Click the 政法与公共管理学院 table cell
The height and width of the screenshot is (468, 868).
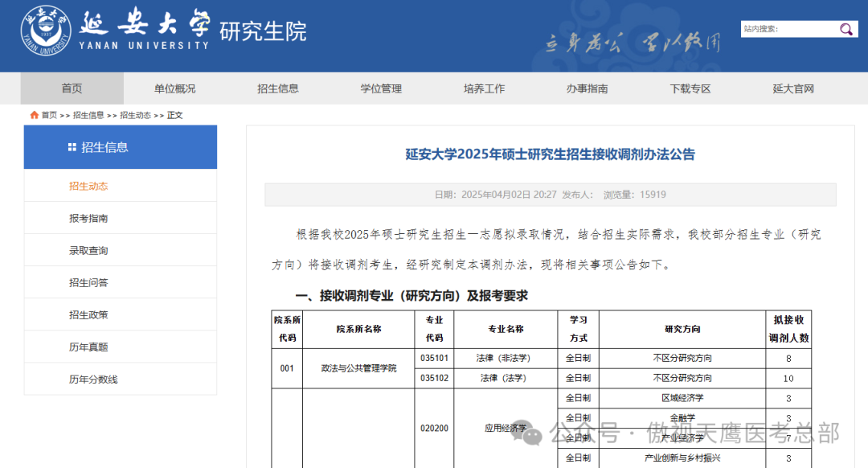358,368
